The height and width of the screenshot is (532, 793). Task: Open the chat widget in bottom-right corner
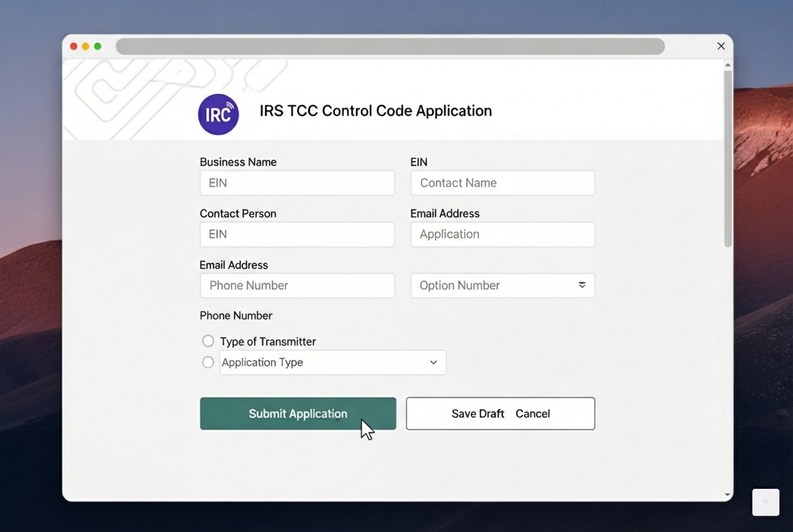pos(765,502)
